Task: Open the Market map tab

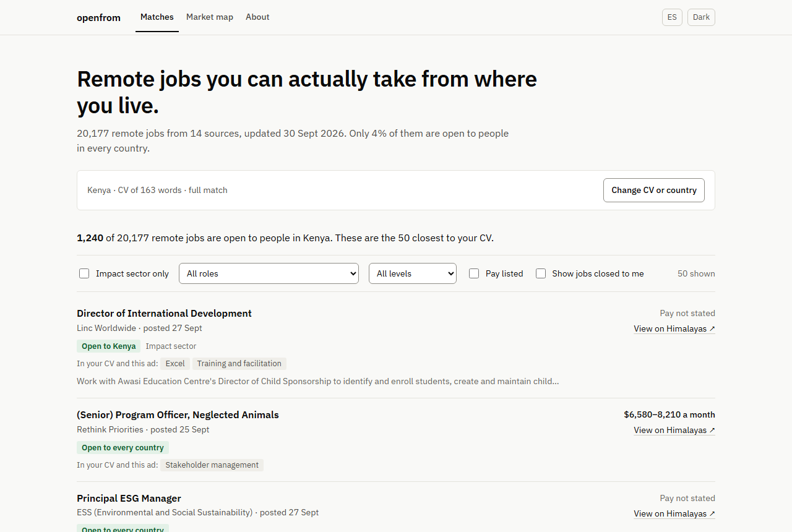Action: click(210, 17)
